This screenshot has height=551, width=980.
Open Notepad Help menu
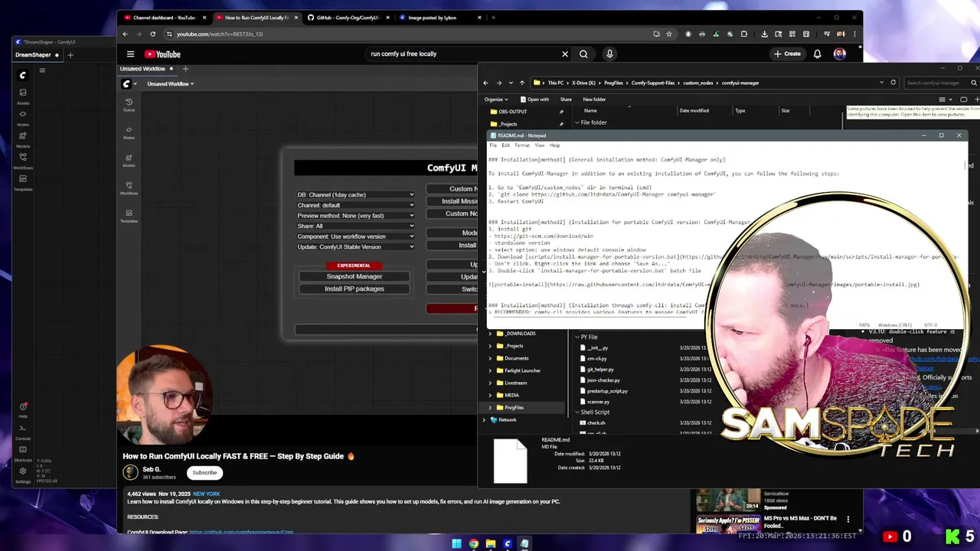[x=554, y=145]
